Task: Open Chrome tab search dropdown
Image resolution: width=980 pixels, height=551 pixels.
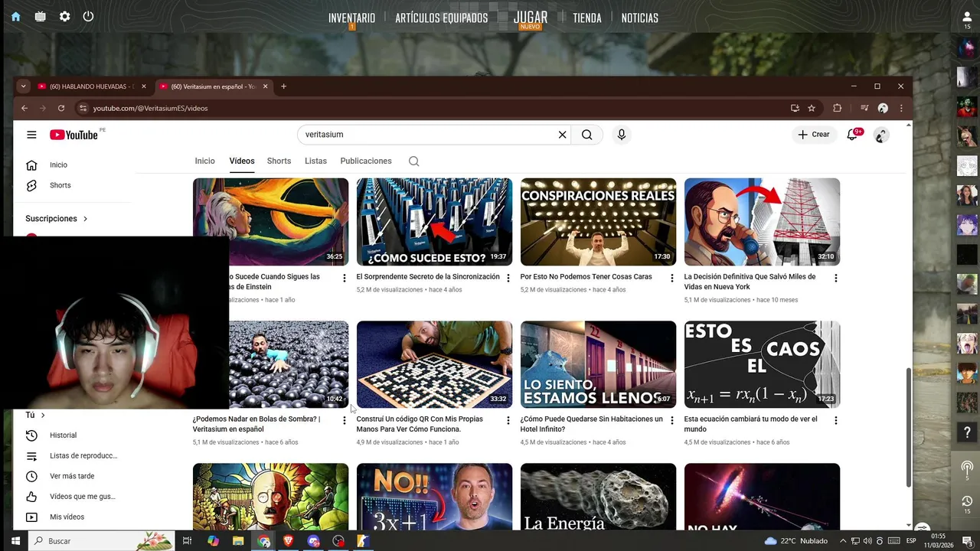Action: click(x=23, y=86)
